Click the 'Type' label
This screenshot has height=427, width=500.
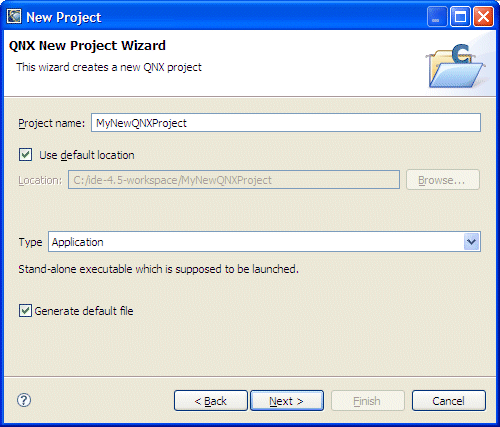30,242
